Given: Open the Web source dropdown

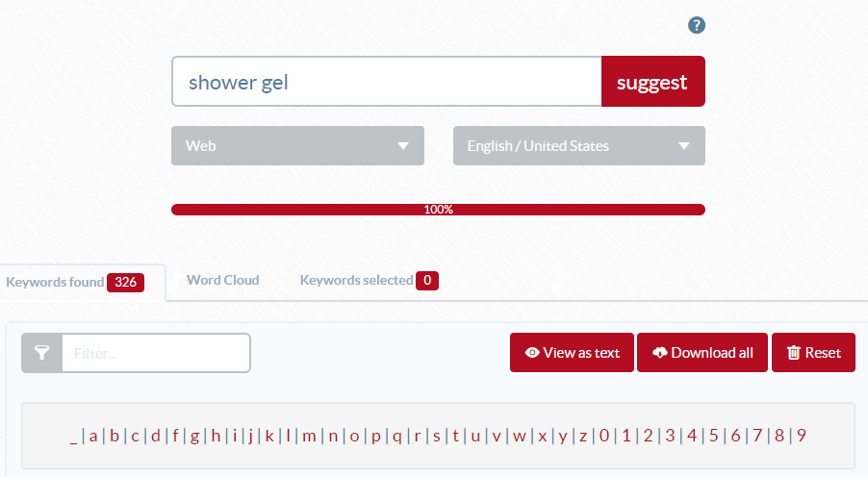Looking at the screenshot, I should point(297,145).
